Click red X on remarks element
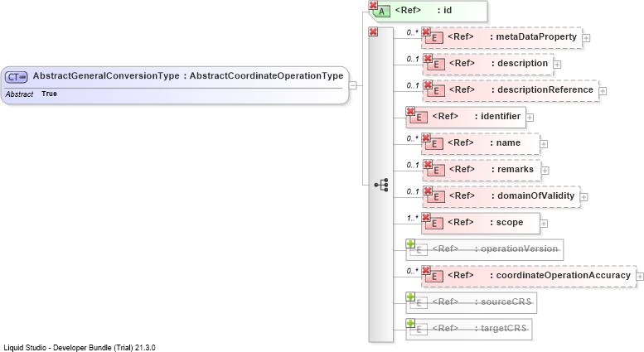644x352 pixels. pos(428,164)
